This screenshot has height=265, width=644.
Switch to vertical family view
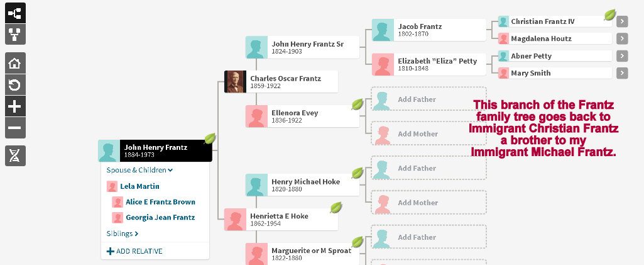pyautogui.click(x=15, y=34)
